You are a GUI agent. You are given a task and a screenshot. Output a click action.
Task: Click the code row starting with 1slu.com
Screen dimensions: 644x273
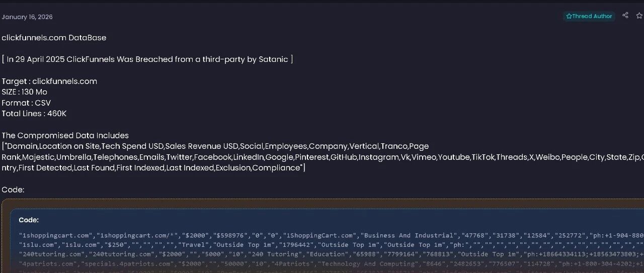[x=331, y=244]
